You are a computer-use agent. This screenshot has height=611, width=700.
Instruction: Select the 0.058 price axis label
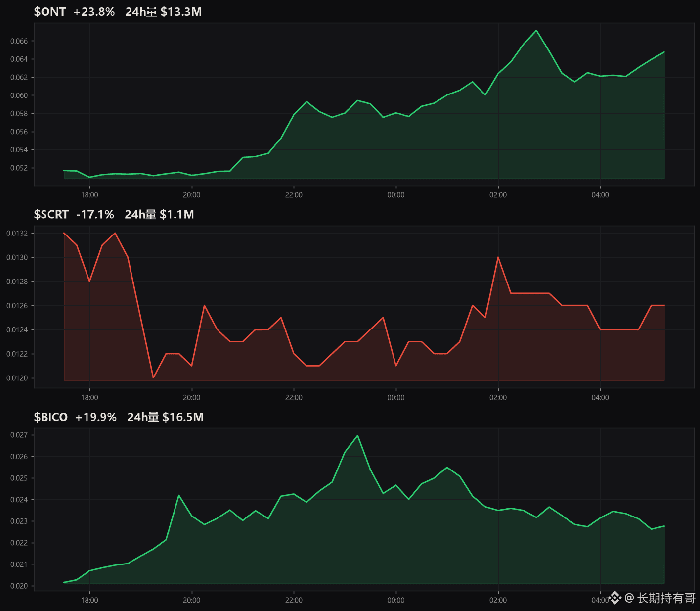pyautogui.click(x=19, y=114)
